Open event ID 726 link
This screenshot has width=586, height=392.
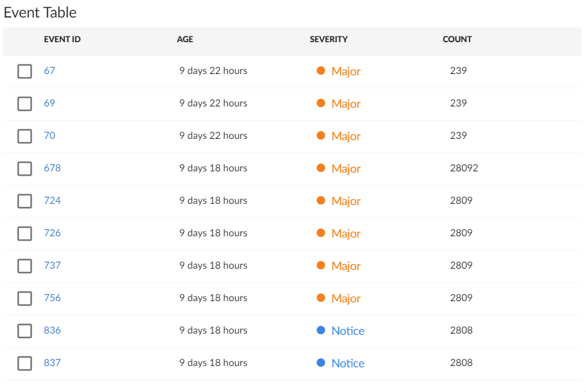(x=52, y=233)
